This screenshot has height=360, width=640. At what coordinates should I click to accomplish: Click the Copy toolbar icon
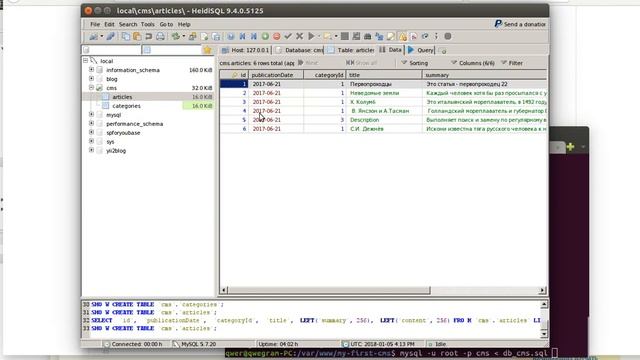point(126,37)
